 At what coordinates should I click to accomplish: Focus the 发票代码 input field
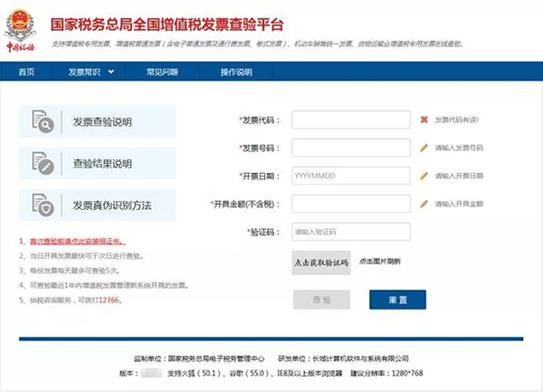click(351, 120)
